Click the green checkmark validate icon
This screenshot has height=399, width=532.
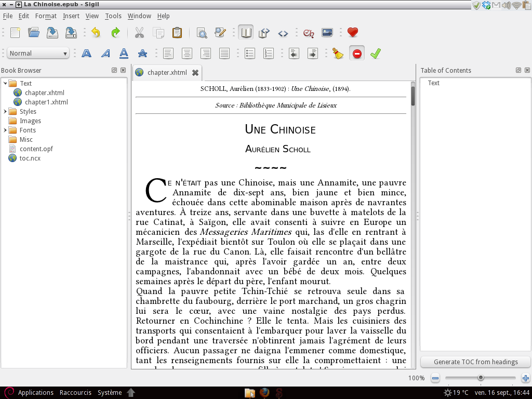(375, 54)
